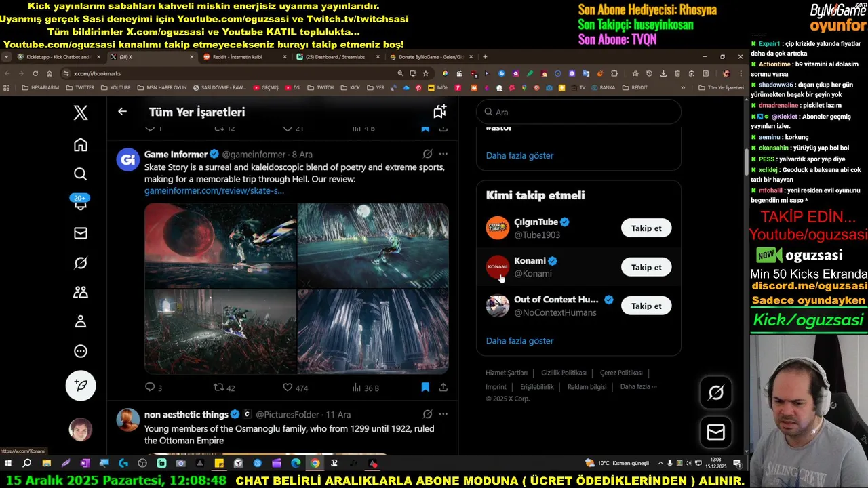Open the gameinformer.com review link
The width and height of the screenshot is (868, 488).
(x=214, y=191)
